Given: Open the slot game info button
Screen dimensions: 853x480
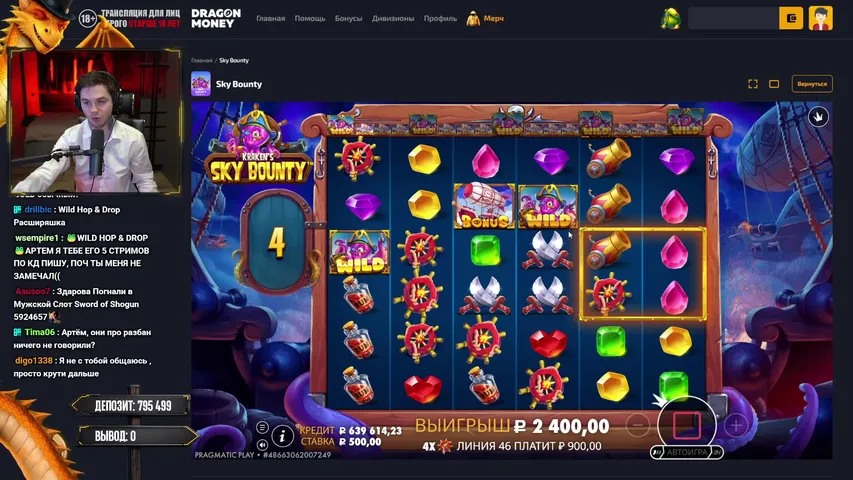Looking at the screenshot, I should click(282, 436).
